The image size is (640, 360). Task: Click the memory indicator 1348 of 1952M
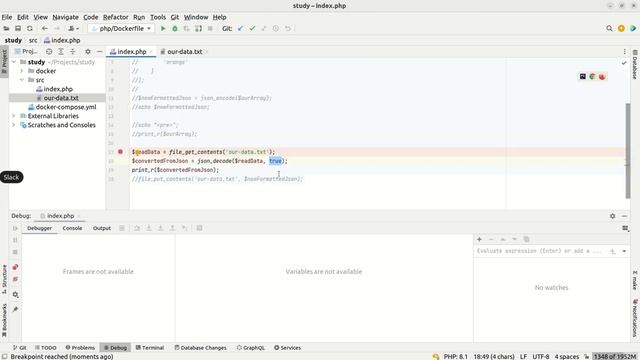click(x=615, y=356)
